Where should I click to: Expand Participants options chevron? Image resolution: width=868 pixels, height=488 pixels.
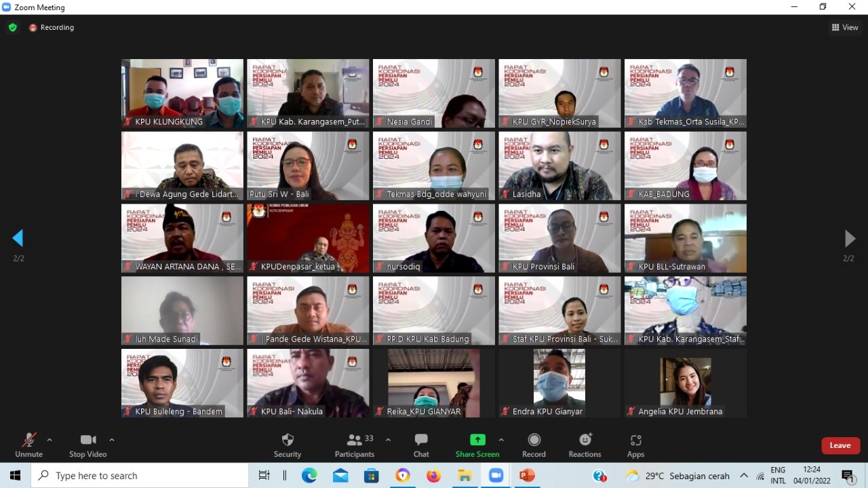coord(388,440)
